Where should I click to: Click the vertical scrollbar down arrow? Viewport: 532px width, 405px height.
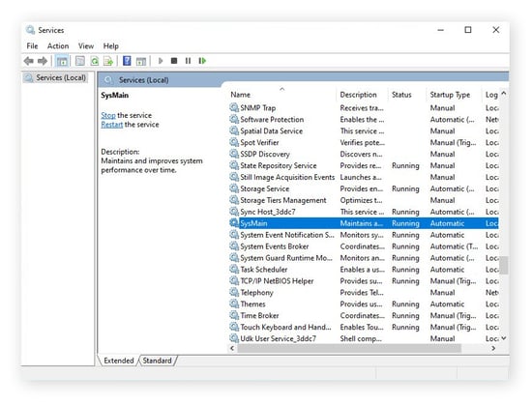click(504, 338)
